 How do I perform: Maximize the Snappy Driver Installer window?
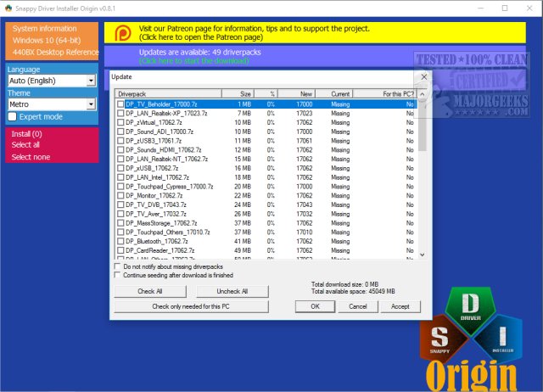[505, 8]
